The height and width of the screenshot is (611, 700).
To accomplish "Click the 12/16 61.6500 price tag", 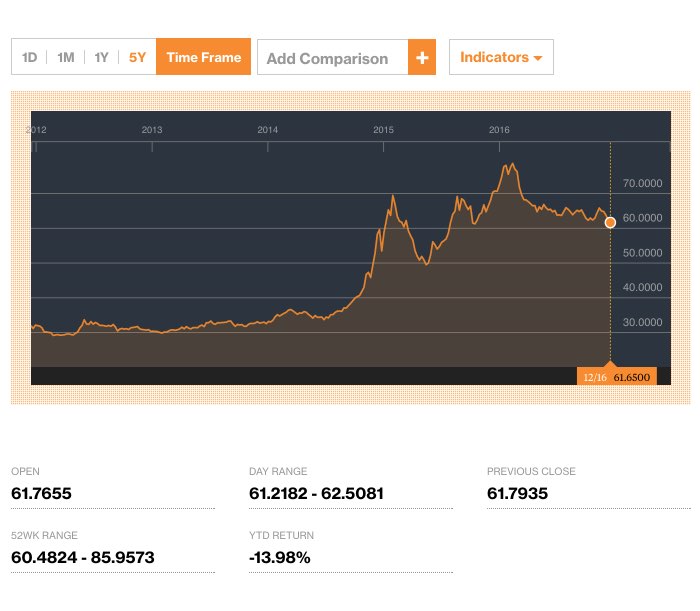I will tap(617, 376).
